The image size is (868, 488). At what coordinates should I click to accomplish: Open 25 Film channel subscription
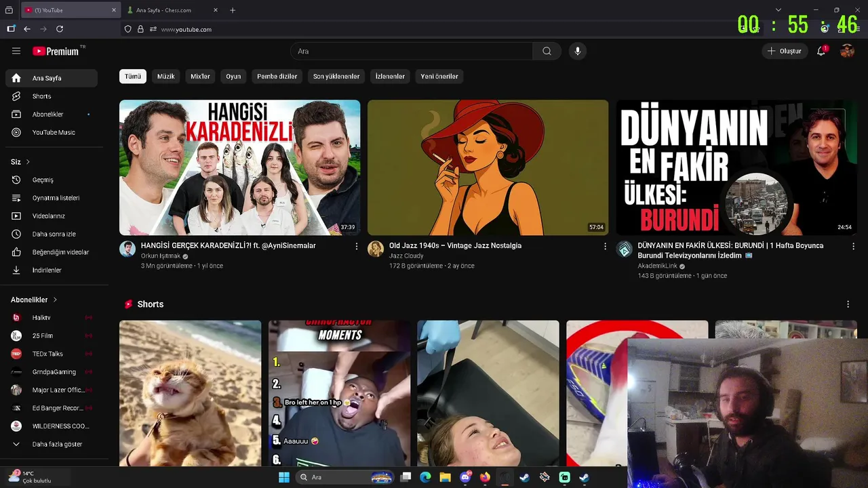52,335
